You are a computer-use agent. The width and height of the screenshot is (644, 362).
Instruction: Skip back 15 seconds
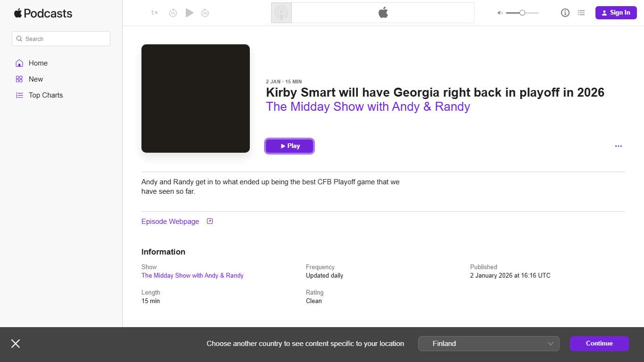point(173,13)
